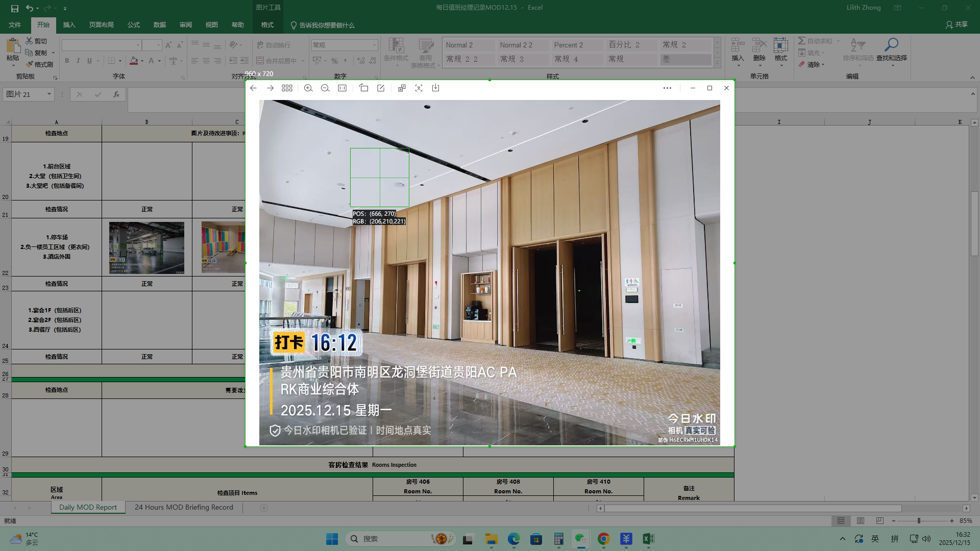
Task: Switch to page break preview view
Action: [x=879, y=521]
